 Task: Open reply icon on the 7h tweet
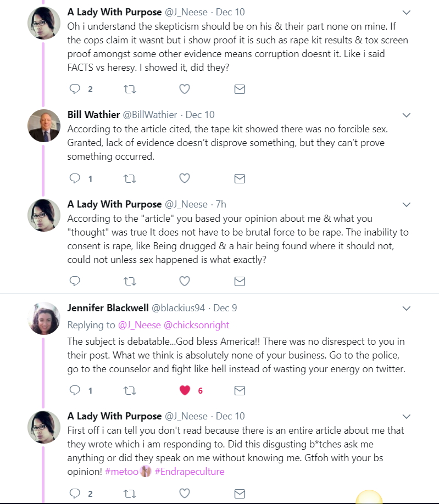click(x=75, y=281)
